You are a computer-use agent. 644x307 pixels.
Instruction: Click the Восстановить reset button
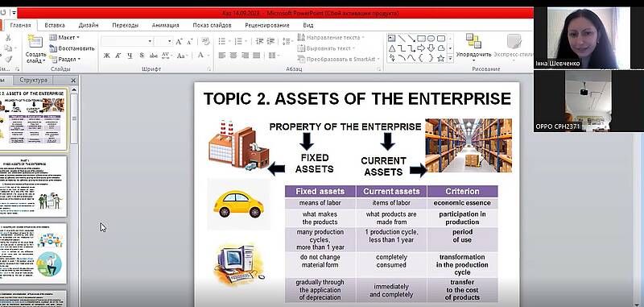(x=72, y=48)
